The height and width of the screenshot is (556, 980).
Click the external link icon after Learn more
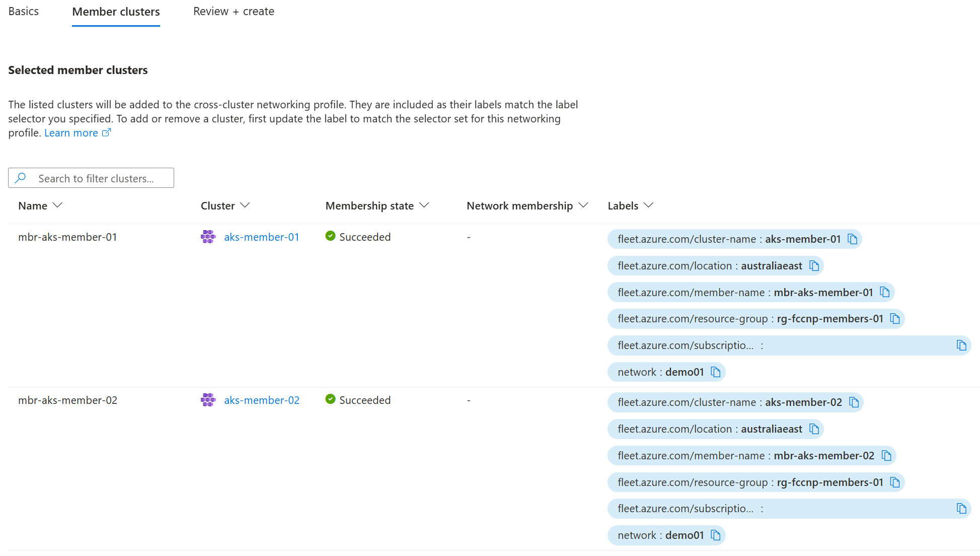tap(106, 132)
